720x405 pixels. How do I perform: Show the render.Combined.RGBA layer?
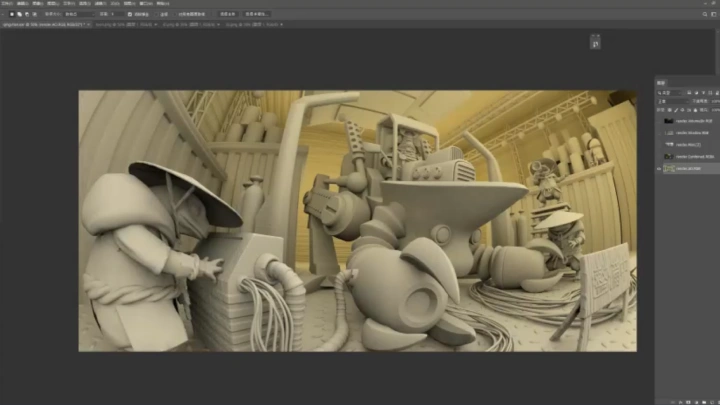coord(659,157)
